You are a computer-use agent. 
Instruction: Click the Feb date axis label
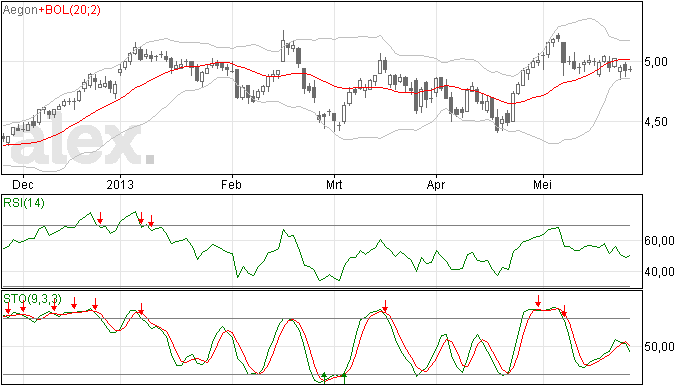point(231,184)
